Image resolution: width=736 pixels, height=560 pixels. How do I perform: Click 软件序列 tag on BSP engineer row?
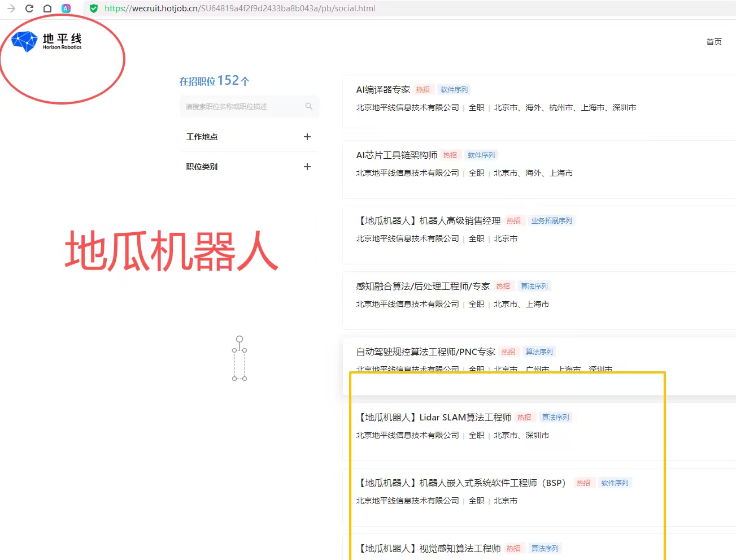click(x=615, y=483)
